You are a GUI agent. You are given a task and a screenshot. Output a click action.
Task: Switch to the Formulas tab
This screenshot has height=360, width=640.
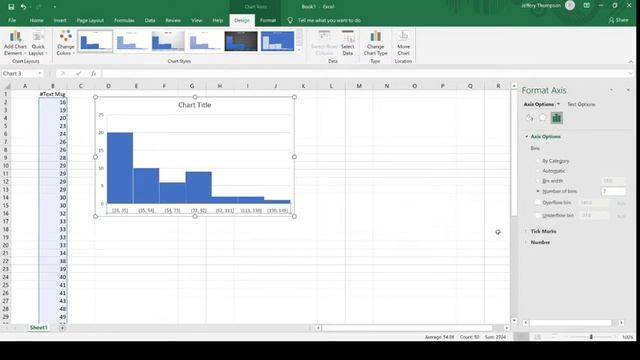[x=124, y=20]
